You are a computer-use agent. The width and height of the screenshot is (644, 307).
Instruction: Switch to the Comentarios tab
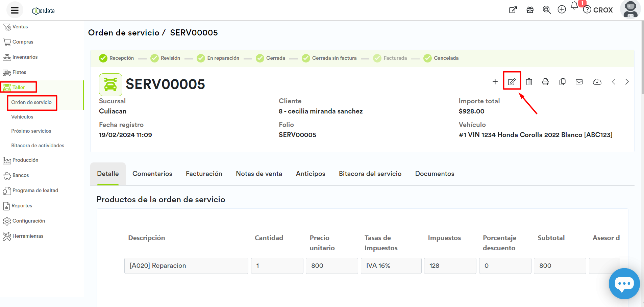[152, 174]
